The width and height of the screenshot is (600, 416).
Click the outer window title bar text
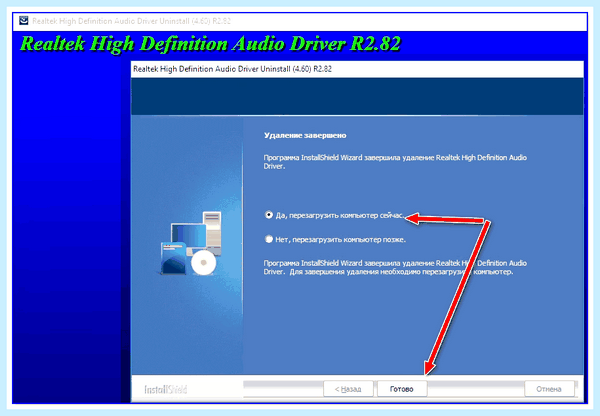pos(131,21)
